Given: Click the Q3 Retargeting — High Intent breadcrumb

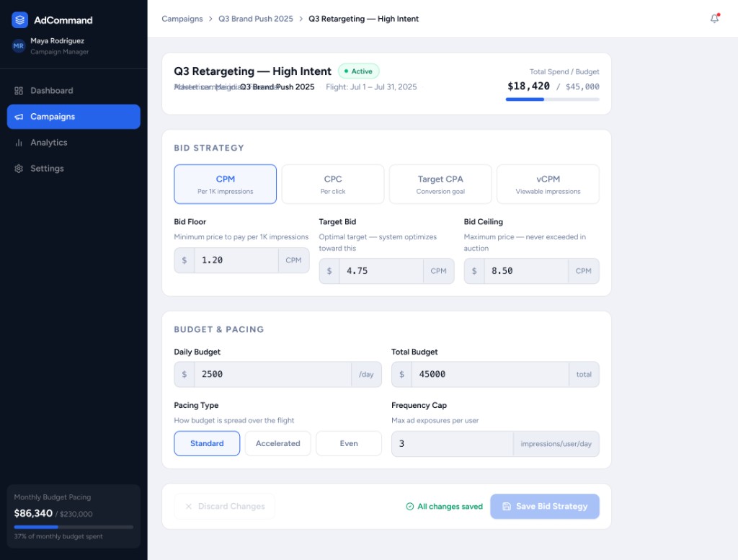Looking at the screenshot, I should coord(363,19).
